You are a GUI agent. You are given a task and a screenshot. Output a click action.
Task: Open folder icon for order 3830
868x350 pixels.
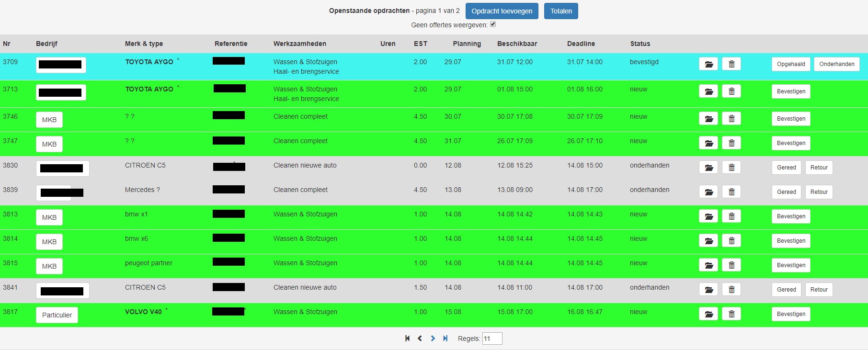pos(708,168)
